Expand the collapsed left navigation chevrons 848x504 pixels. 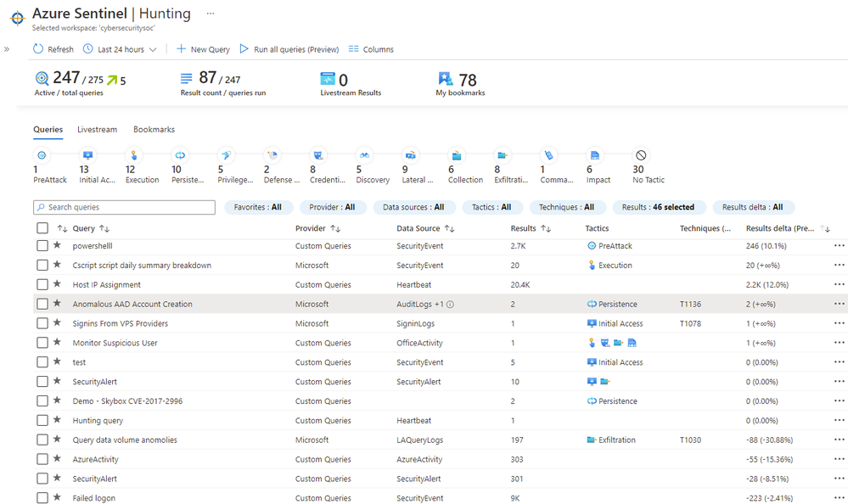[7, 49]
